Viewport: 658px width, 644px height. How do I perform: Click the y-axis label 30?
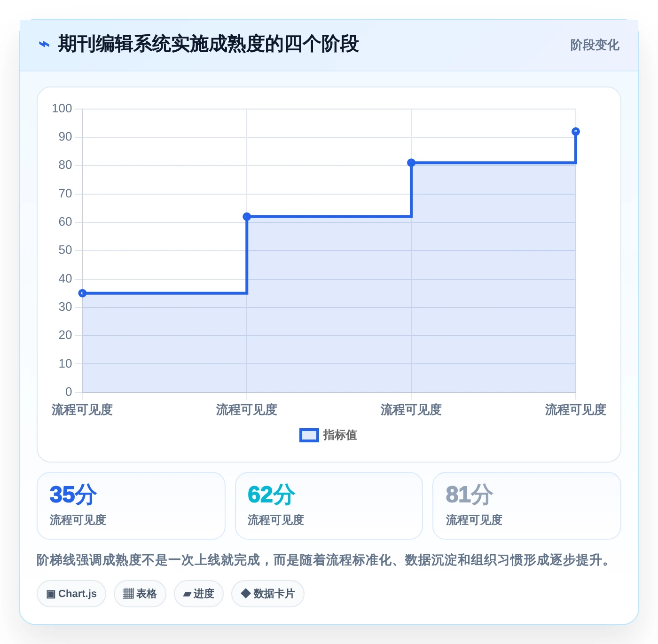pyautogui.click(x=65, y=307)
